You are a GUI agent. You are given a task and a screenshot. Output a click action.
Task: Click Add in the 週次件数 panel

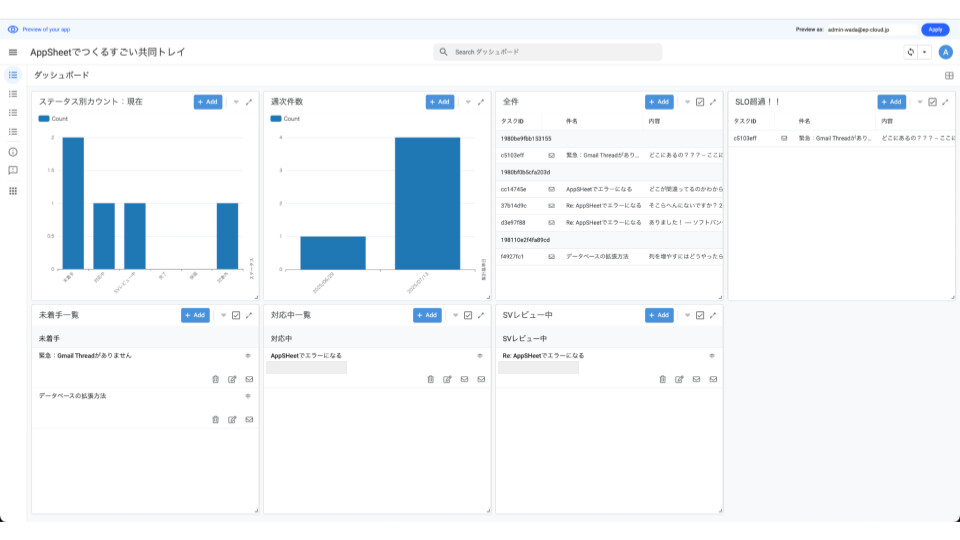(x=440, y=102)
